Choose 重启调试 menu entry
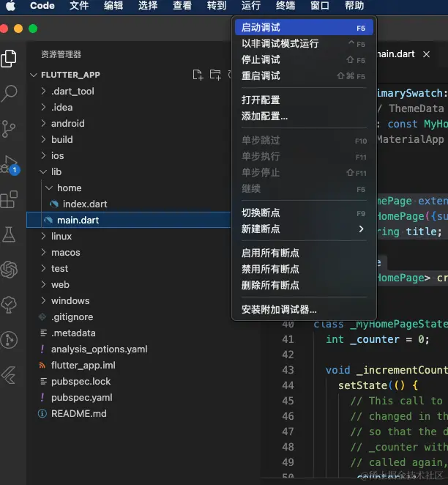This screenshot has height=485, width=448. click(x=304, y=75)
